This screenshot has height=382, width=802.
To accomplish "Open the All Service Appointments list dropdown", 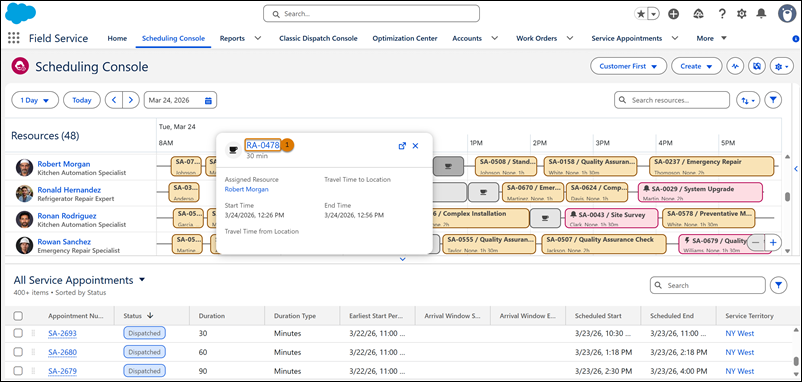I will pos(142,280).
